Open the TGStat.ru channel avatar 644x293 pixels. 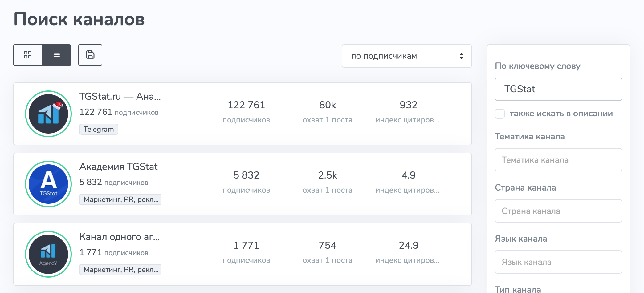[48, 114]
